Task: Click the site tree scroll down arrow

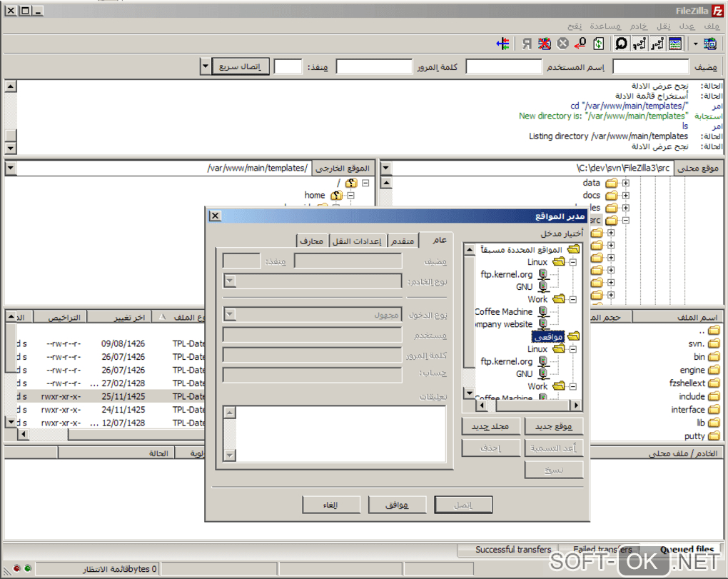Action: click(470, 393)
